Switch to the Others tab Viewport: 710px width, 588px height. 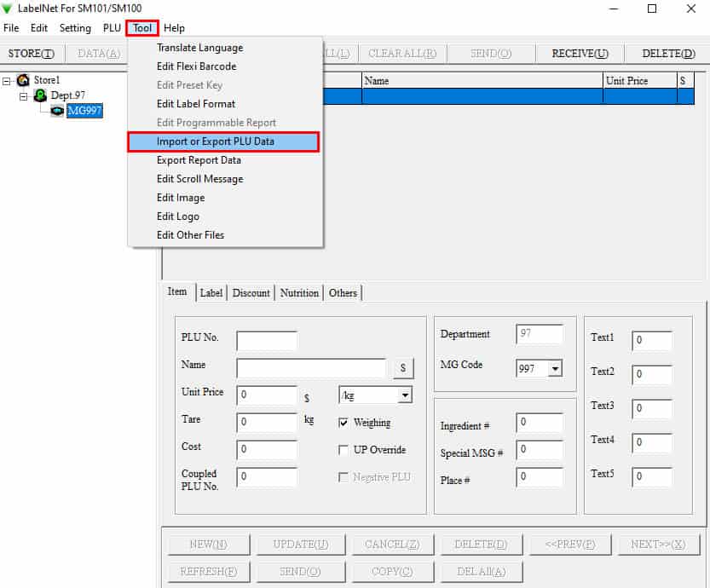point(343,293)
